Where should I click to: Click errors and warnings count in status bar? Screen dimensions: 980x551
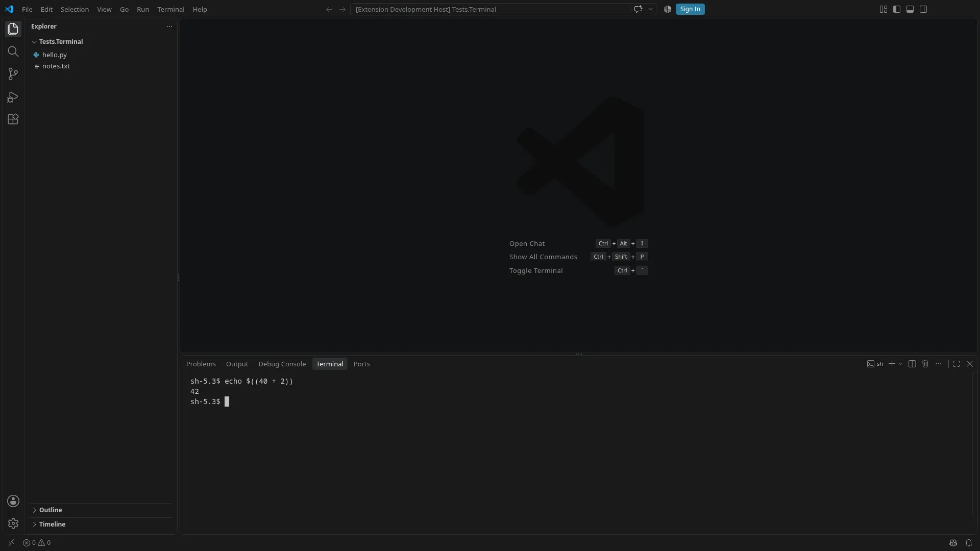(37, 543)
